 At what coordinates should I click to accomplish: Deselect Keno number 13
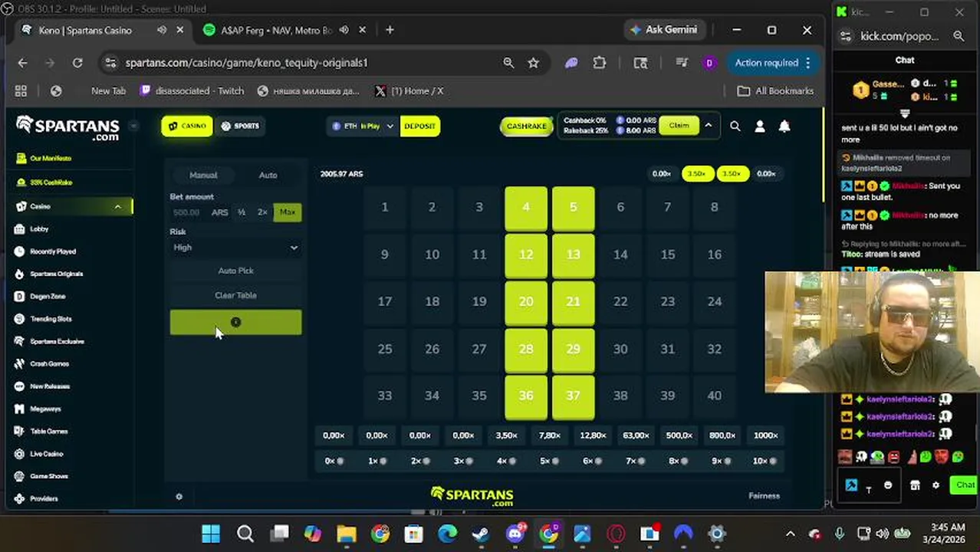point(573,255)
